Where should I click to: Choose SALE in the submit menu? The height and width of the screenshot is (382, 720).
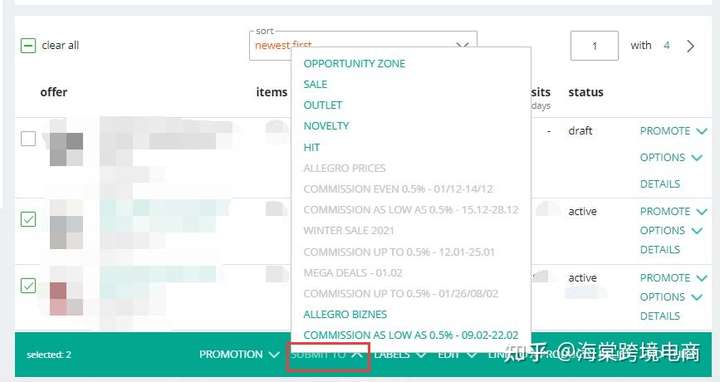click(315, 84)
